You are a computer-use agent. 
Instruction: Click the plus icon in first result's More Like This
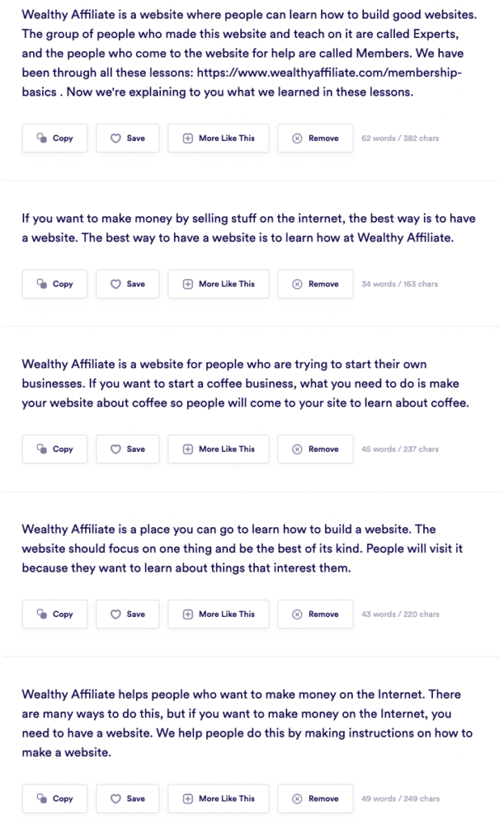tap(188, 138)
